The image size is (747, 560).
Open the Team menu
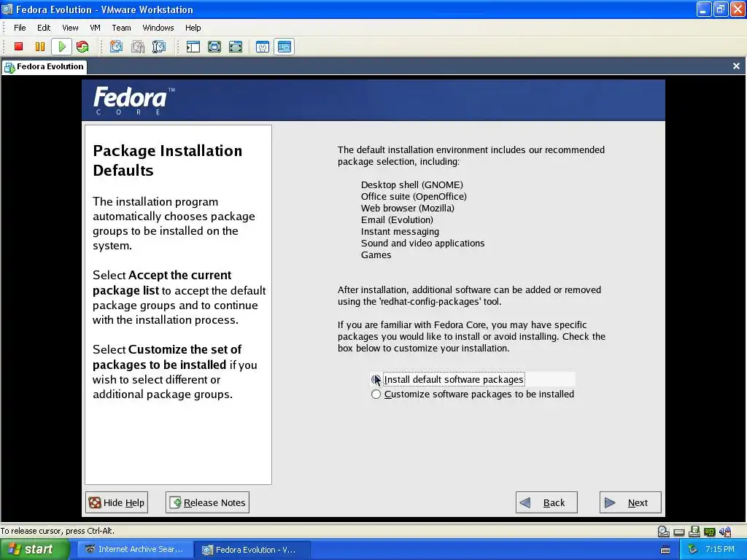pos(121,28)
